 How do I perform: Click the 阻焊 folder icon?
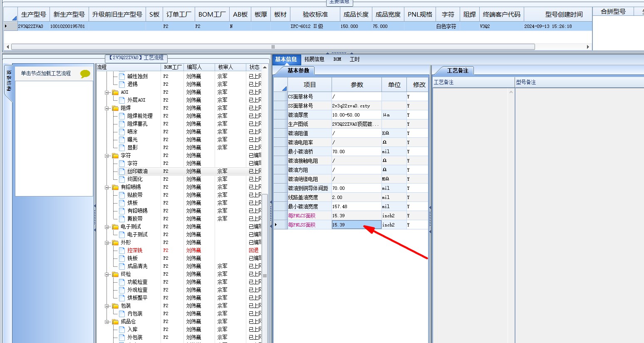tap(115, 108)
